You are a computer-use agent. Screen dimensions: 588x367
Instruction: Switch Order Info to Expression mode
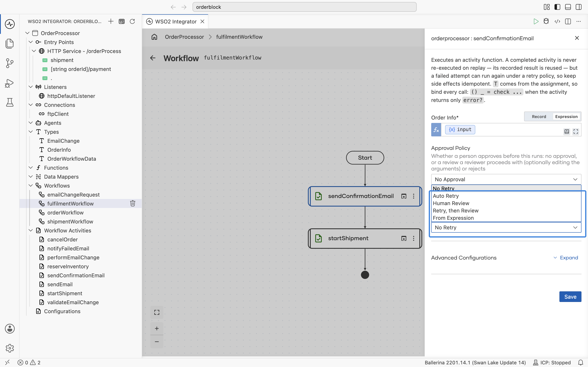coord(566,116)
